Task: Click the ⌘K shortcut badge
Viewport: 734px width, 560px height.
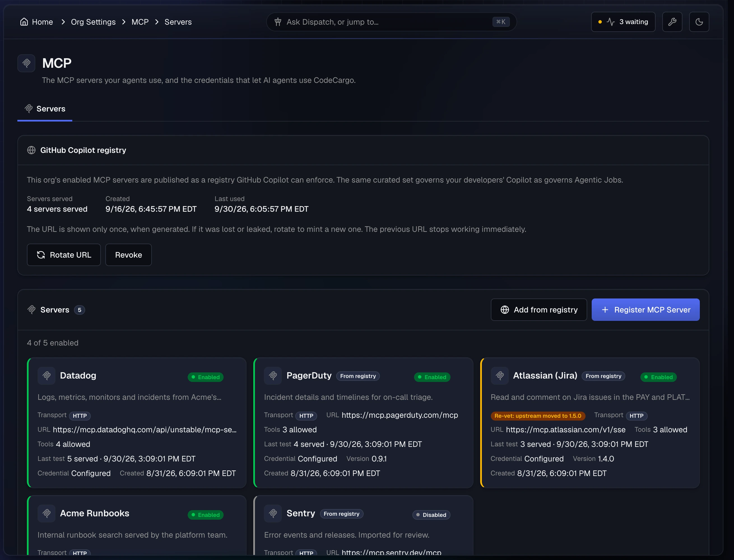Action: point(501,22)
